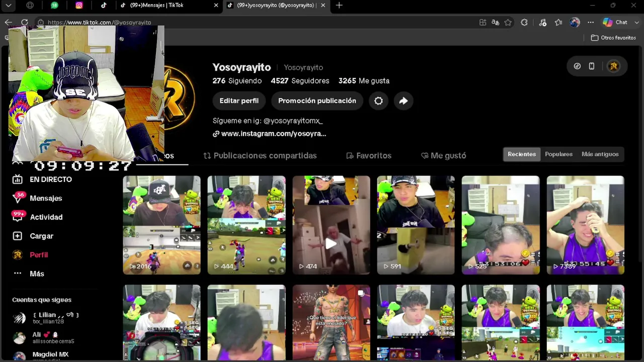Click the 3265 Me gusta count

point(364,80)
